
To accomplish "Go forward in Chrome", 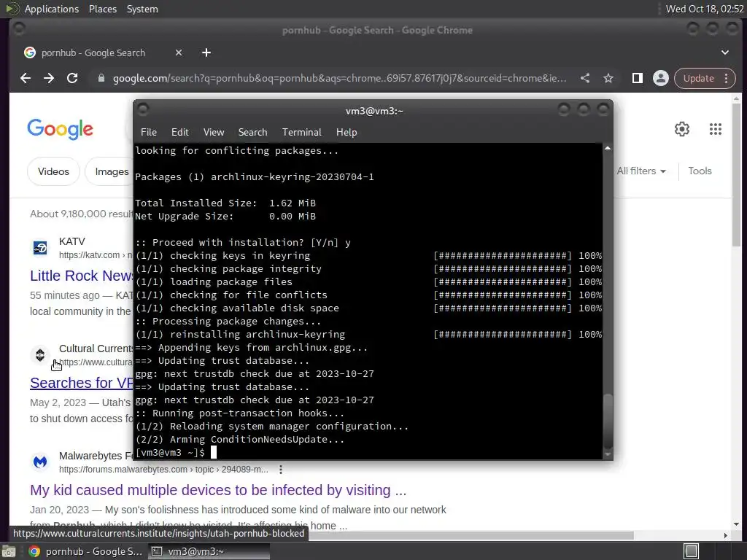I will tap(49, 78).
